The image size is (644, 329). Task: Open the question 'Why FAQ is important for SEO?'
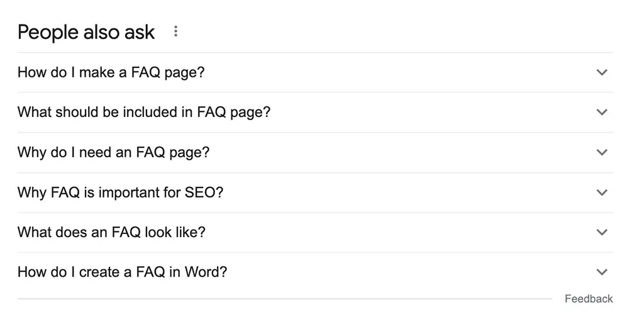pyautogui.click(x=120, y=192)
